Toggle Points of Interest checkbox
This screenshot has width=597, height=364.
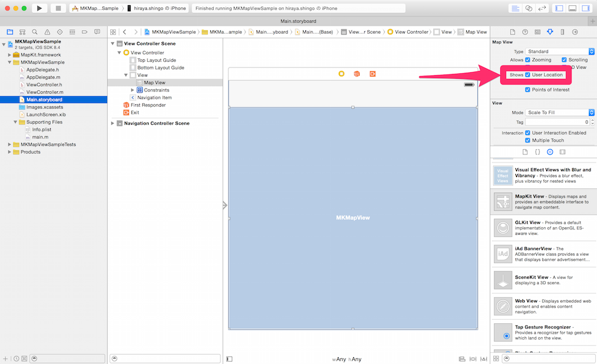[528, 90]
